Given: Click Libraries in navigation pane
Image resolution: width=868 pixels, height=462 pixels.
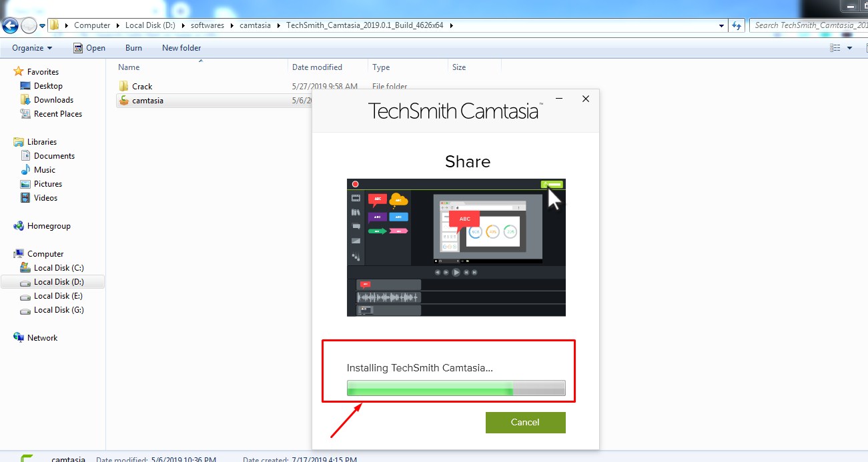Looking at the screenshot, I should [x=42, y=142].
